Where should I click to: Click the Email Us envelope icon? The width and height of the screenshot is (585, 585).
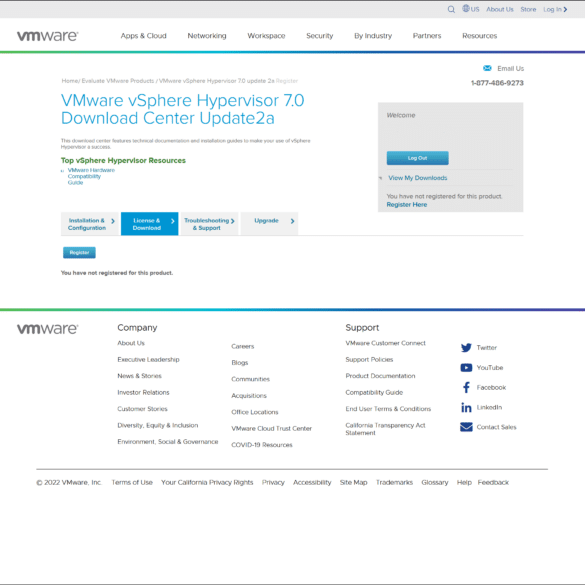[x=487, y=68]
